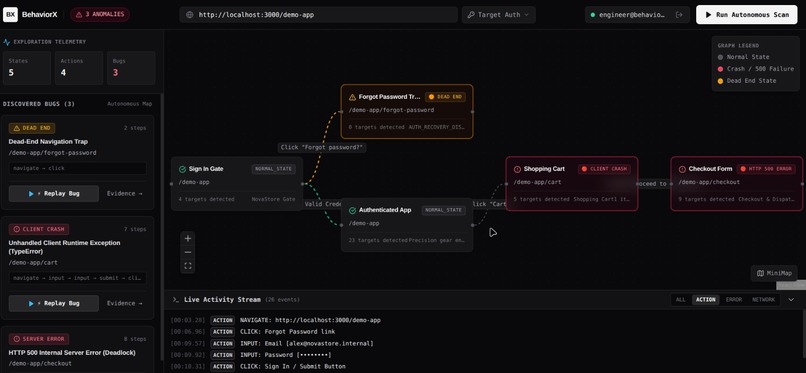Click the navigate → click step path field
806x373 pixels.
tap(77, 169)
